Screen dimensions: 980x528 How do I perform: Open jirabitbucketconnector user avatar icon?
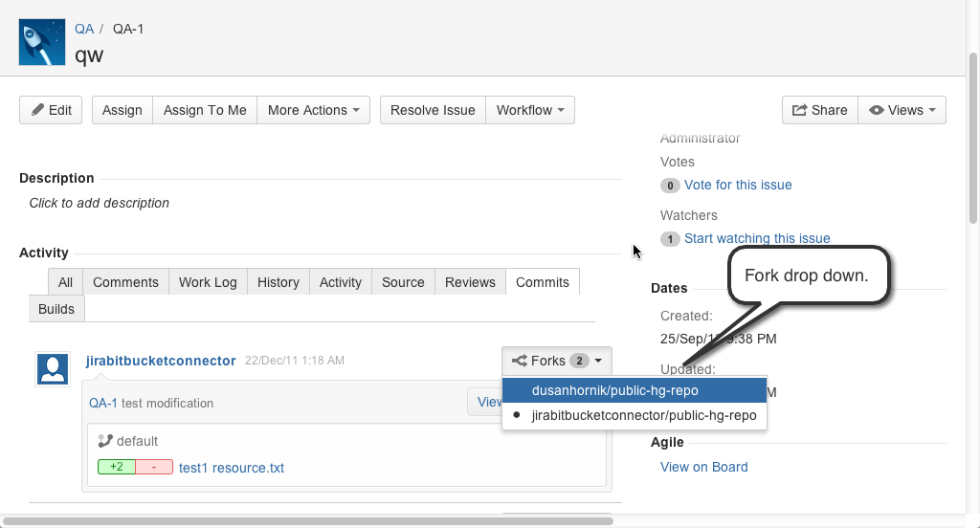pos(53,368)
